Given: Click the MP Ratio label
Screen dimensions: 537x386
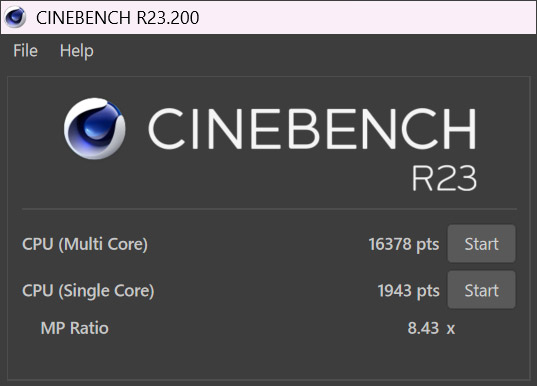Looking at the screenshot, I should point(74,328).
